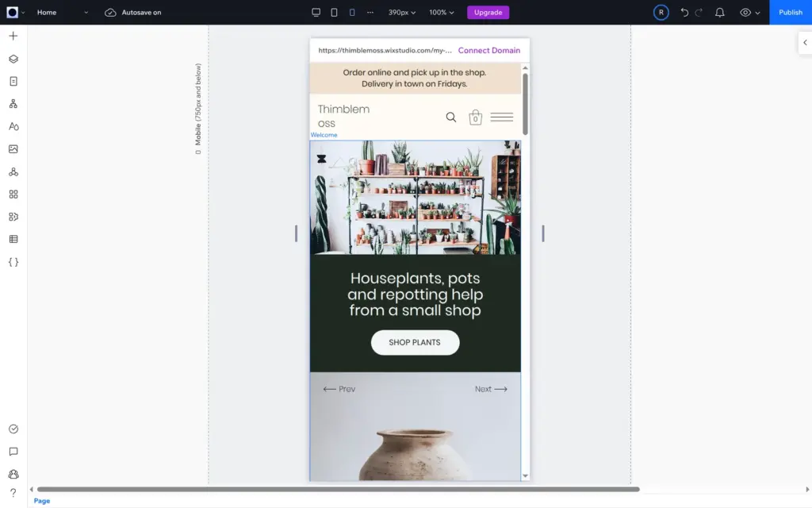
Task: Open the Home page dropdown
Action: 62,13
